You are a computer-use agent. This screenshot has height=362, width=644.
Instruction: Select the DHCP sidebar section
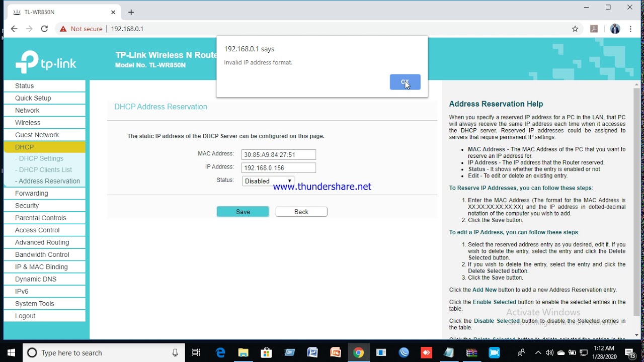pos(44,147)
